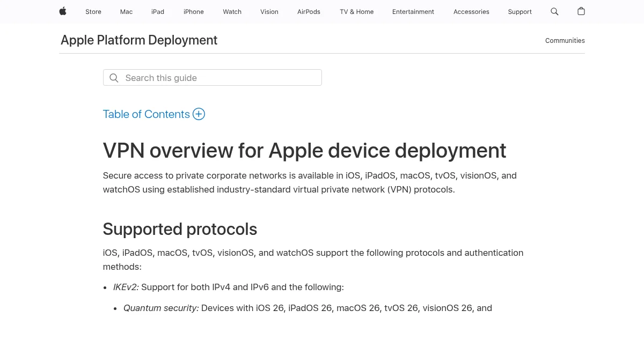This screenshot has height=362, width=644.
Task: Open the Mac menu
Action: click(x=126, y=12)
